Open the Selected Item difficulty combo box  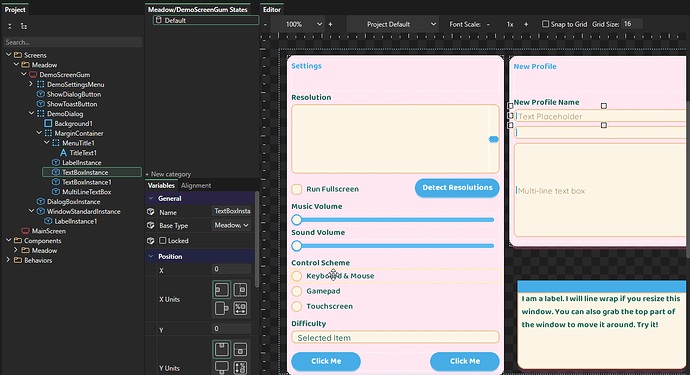(x=395, y=338)
